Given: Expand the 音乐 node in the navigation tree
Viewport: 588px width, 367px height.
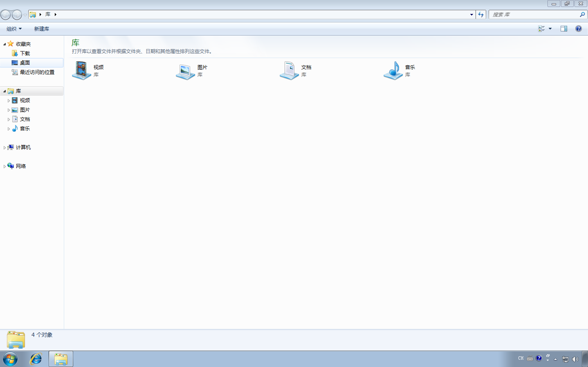Looking at the screenshot, I should (x=9, y=129).
